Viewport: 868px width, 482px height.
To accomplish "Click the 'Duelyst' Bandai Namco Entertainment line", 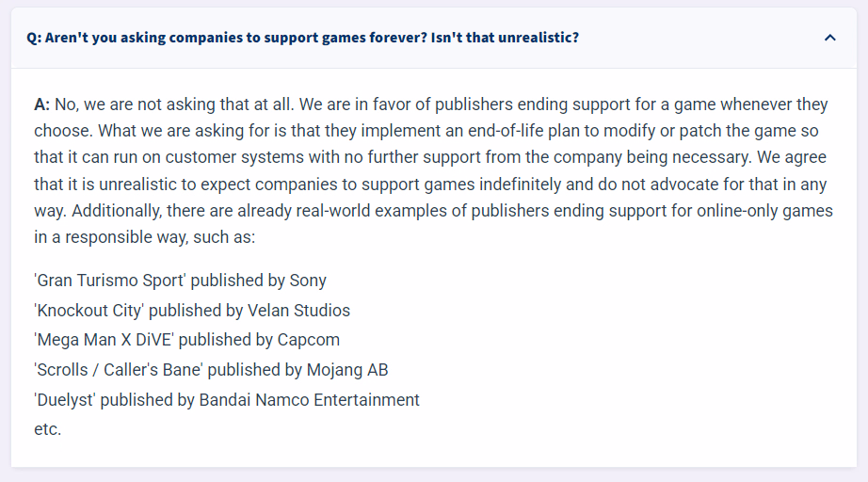I will click(226, 399).
